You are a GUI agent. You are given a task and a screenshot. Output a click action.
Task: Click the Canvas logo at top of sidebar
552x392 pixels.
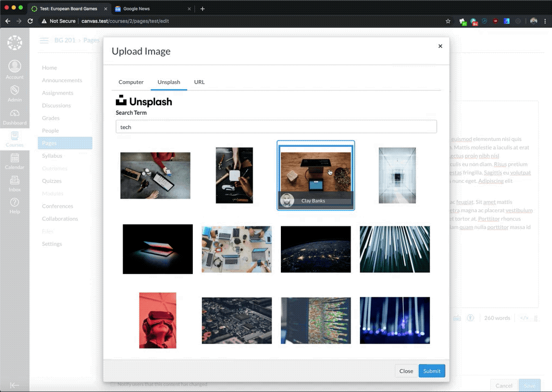click(x=15, y=43)
